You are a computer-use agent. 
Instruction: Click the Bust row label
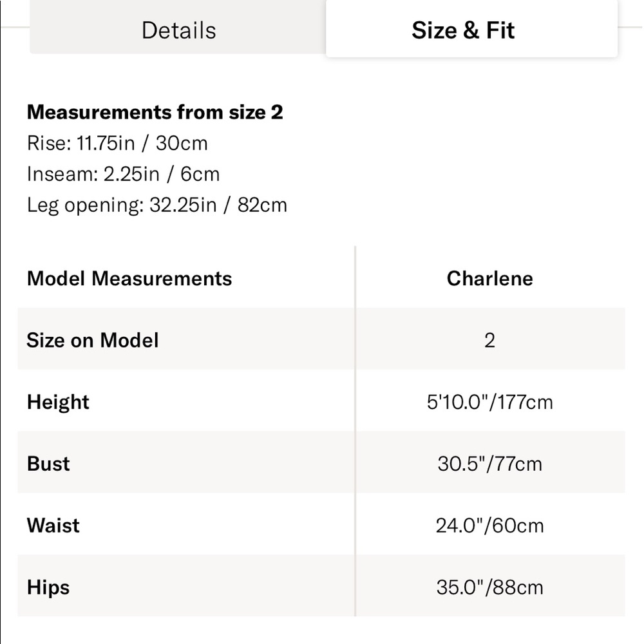(48, 463)
